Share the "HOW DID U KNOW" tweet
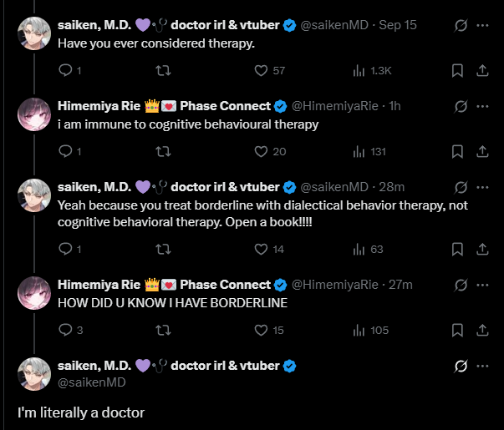 pyautogui.click(x=482, y=330)
